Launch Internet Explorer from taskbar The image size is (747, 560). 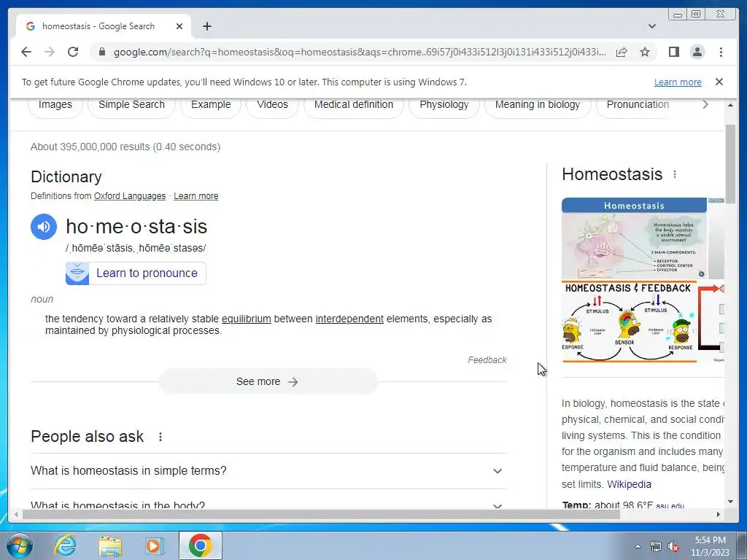(x=65, y=545)
